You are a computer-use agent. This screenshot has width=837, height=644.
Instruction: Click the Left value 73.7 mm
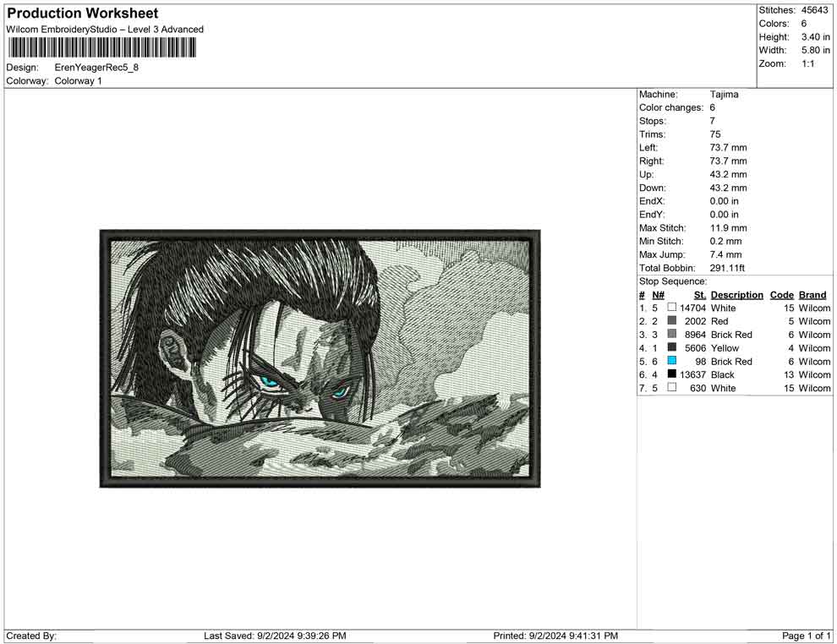point(729,147)
